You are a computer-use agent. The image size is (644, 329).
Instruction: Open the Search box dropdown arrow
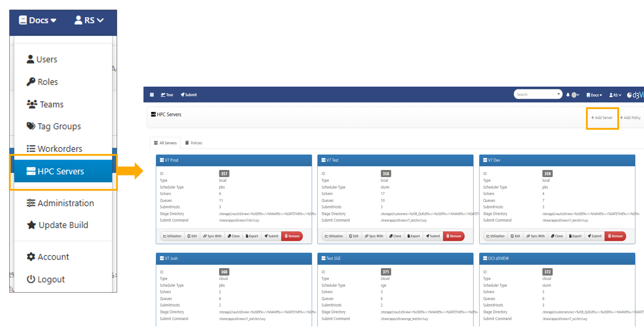tap(558, 94)
